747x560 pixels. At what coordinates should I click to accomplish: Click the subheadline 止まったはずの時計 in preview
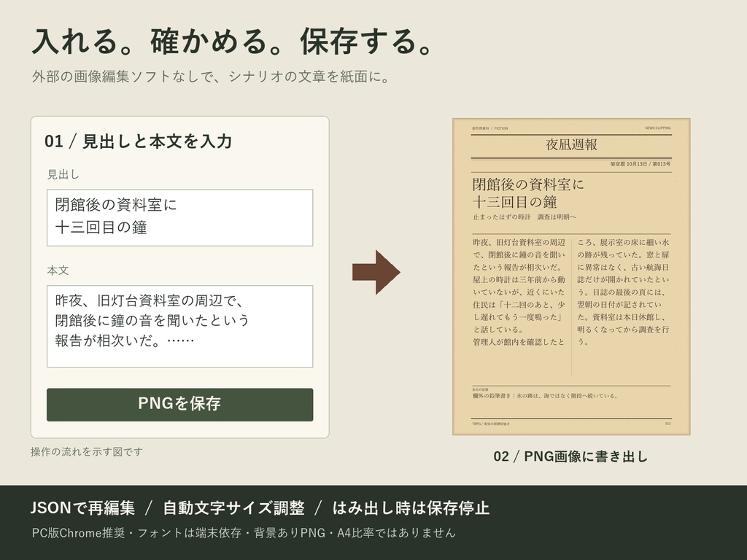pos(502,217)
